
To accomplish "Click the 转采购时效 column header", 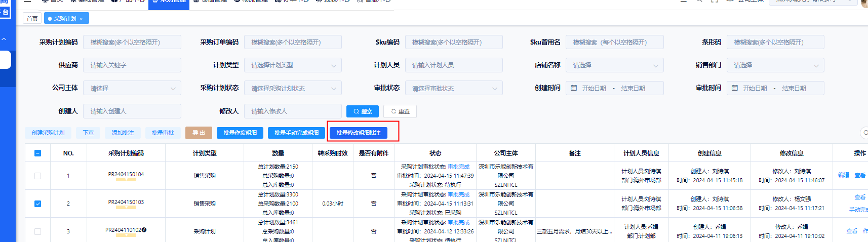I will coord(333,153).
